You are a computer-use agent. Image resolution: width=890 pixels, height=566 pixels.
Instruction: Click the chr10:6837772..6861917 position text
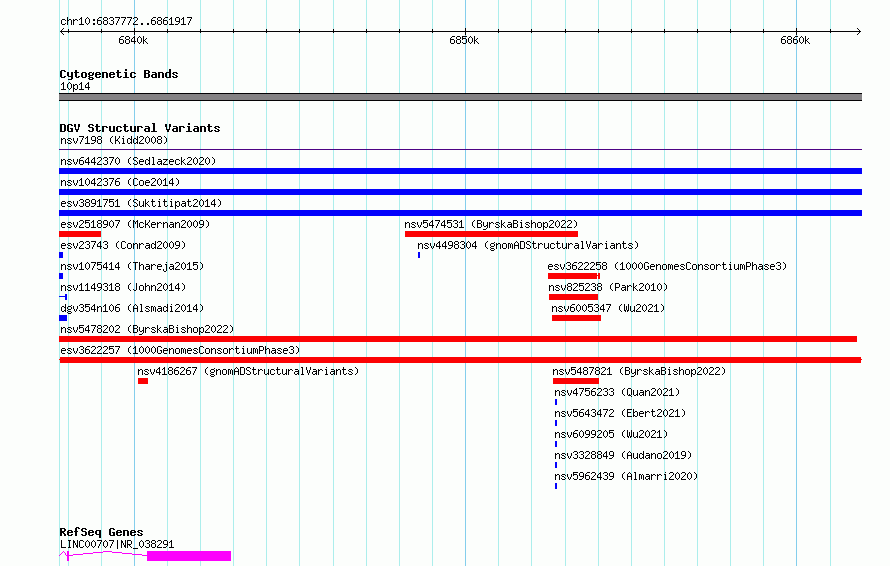tap(126, 21)
